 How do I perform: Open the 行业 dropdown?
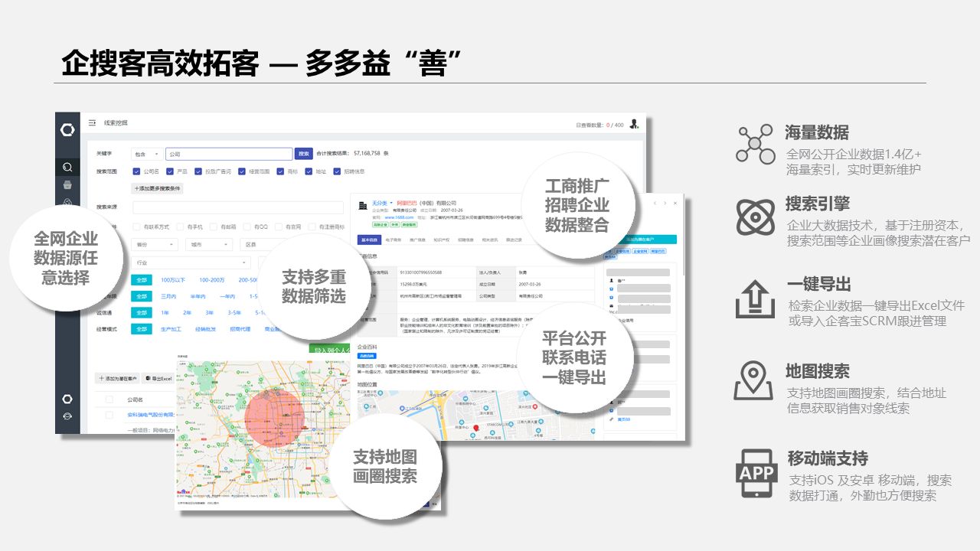point(191,262)
